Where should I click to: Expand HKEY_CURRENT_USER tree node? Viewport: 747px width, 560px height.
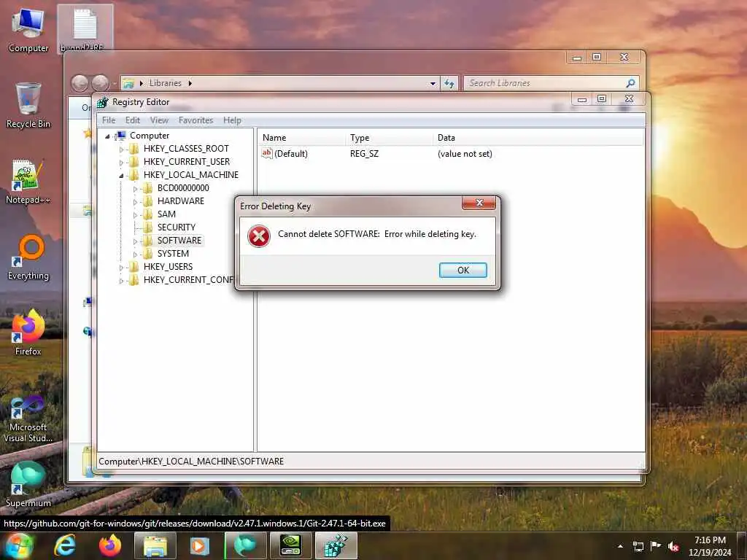(122, 163)
